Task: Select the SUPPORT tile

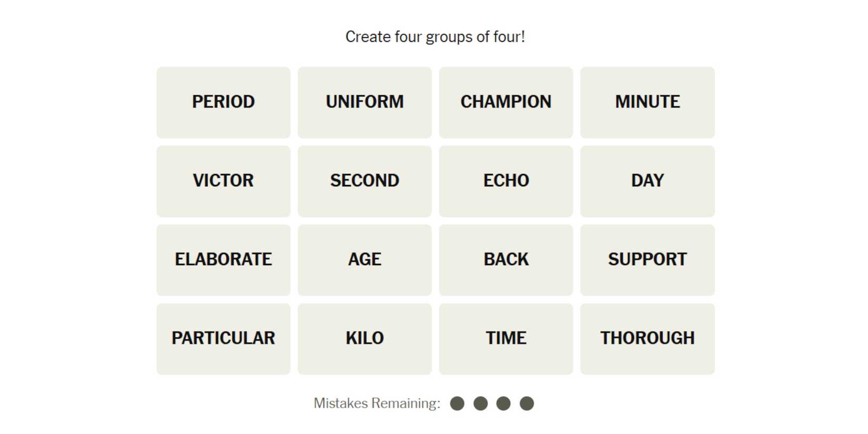Action: [x=647, y=260]
